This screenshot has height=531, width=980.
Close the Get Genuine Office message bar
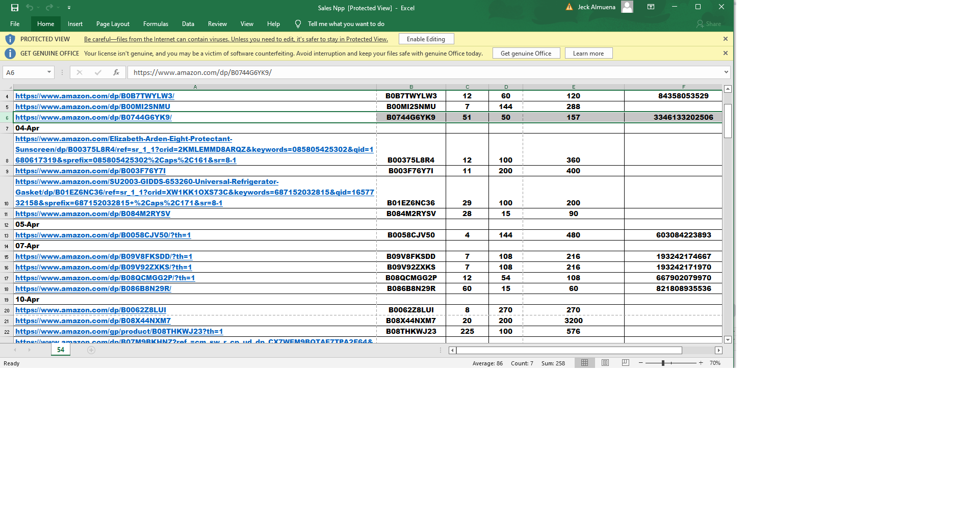coord(726,54)
